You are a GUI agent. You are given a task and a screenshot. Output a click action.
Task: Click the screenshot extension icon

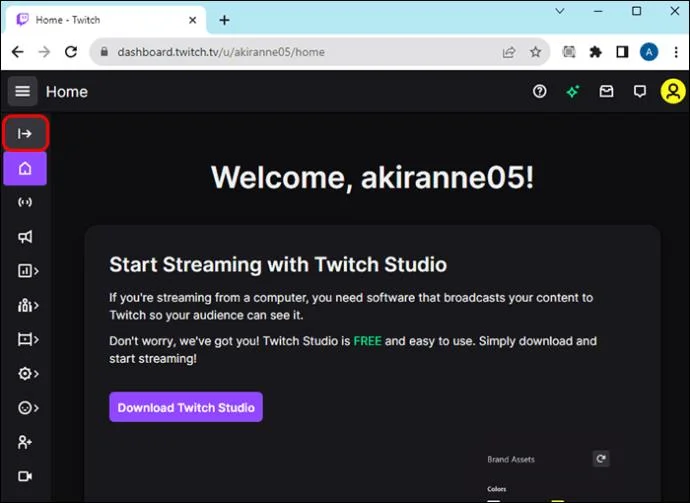(x=569, y=52)
